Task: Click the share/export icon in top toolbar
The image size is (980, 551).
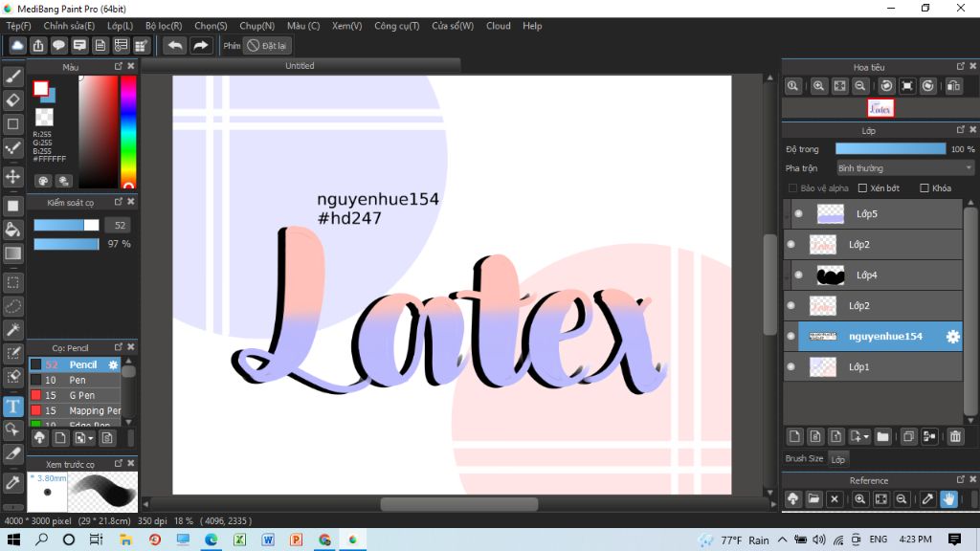Action: tap(38, 46)
